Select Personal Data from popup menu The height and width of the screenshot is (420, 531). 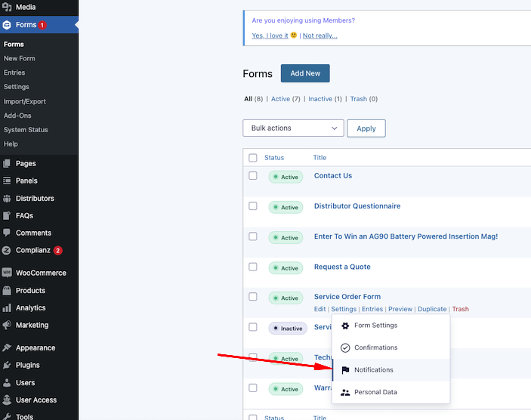(x=391, y=392)
